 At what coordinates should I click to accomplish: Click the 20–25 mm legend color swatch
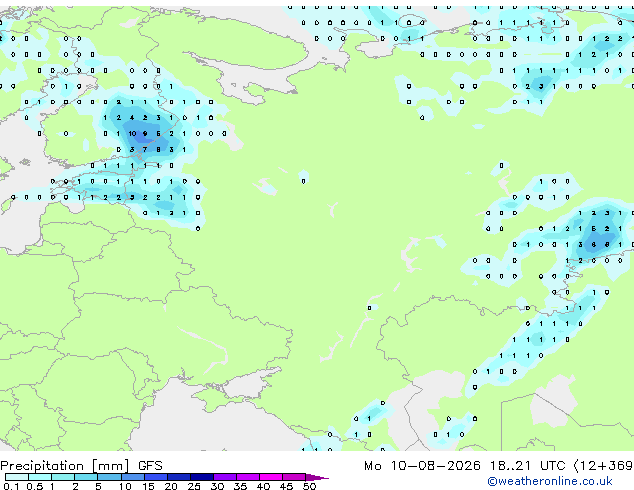tap(179, 477)
